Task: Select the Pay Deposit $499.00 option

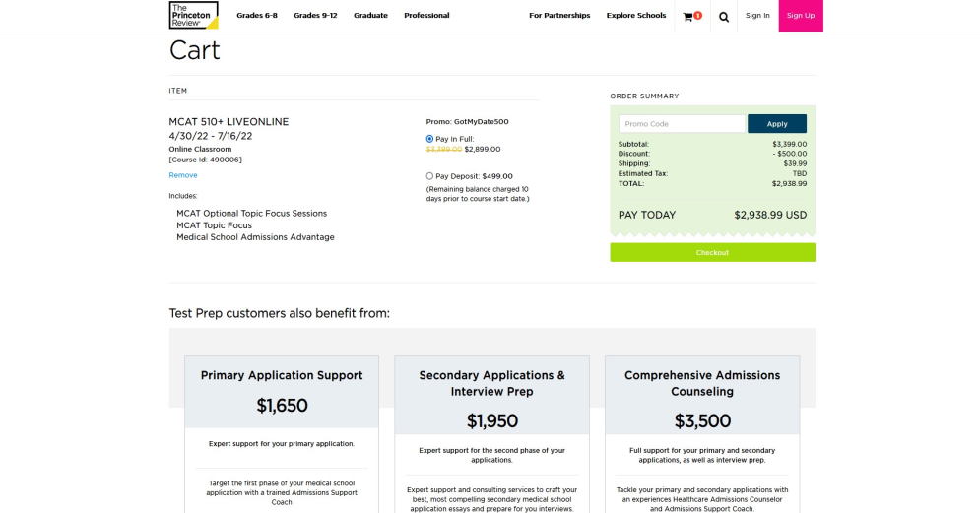Action: pyautogui.click(x=429, y=176)
